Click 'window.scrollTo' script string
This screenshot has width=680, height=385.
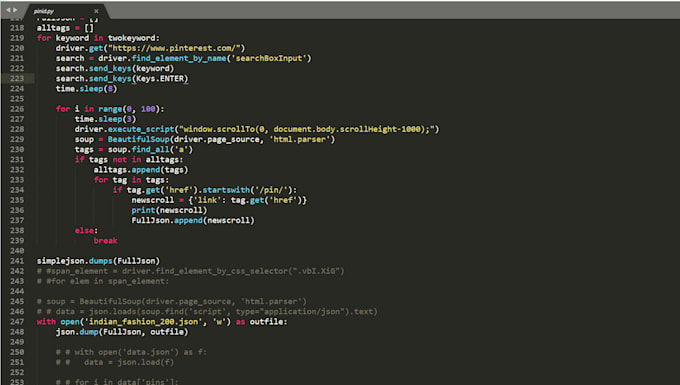(307, 129)
